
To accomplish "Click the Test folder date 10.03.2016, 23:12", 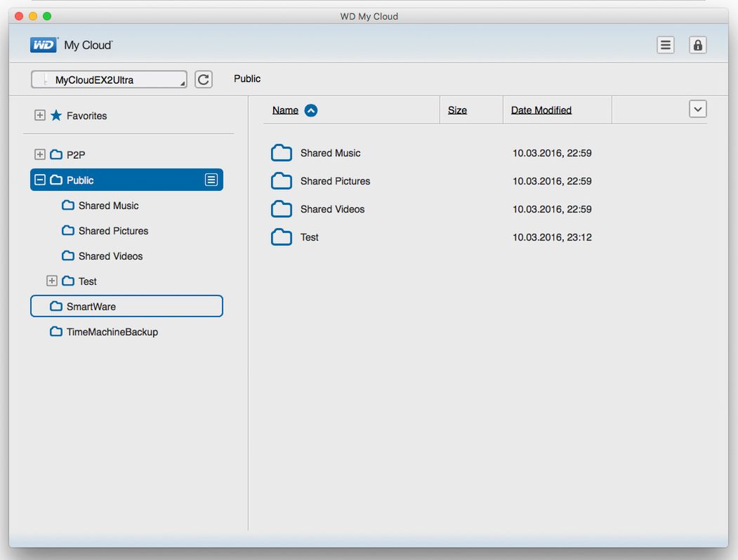I will pos(552,237).
